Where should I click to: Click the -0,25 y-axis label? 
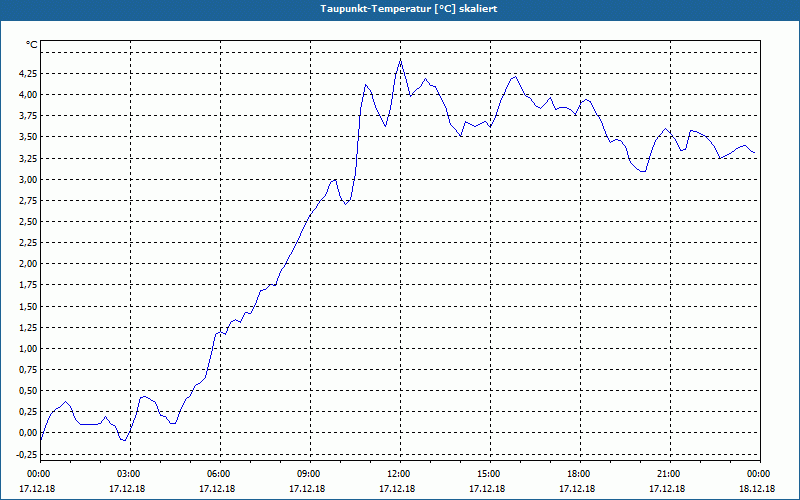click(x=26, y=454)
